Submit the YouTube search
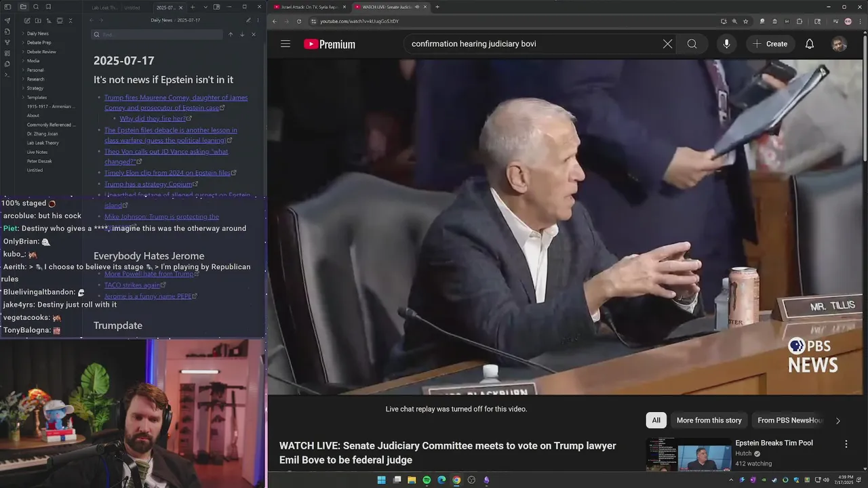This screenshot has height=488, width=868. tap(692, 44)
